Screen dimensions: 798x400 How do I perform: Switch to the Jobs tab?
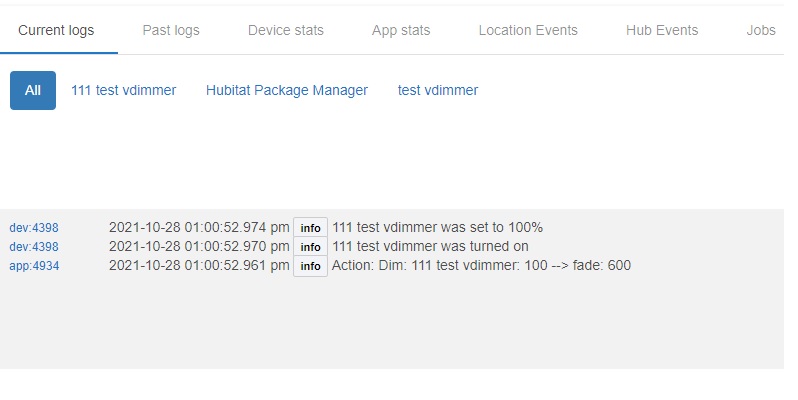click(761, 31)
